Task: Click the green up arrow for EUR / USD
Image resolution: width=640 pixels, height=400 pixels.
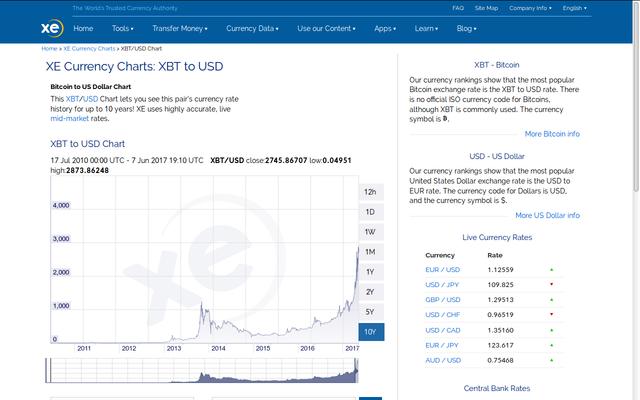Action: pyautogui.click(x=551, y=270)
